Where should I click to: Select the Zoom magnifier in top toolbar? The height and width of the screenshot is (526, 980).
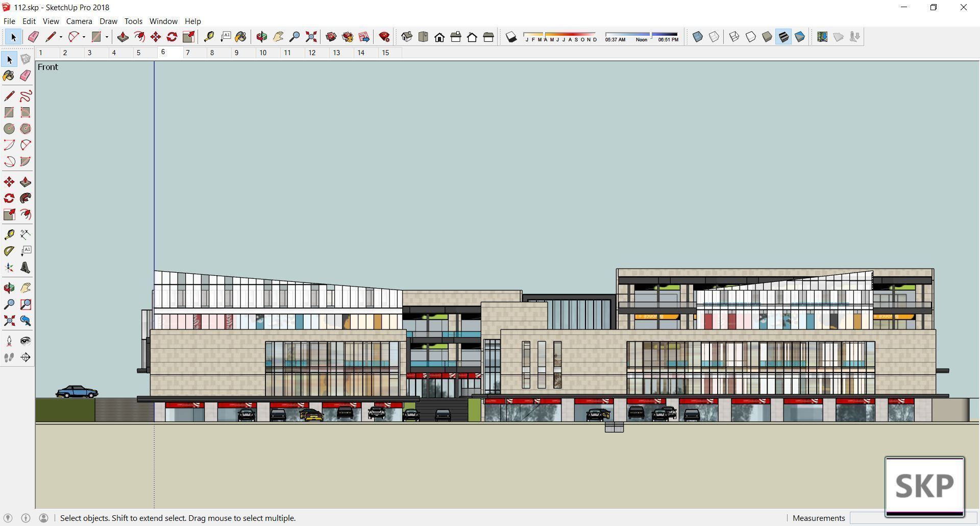click(295, 37)
